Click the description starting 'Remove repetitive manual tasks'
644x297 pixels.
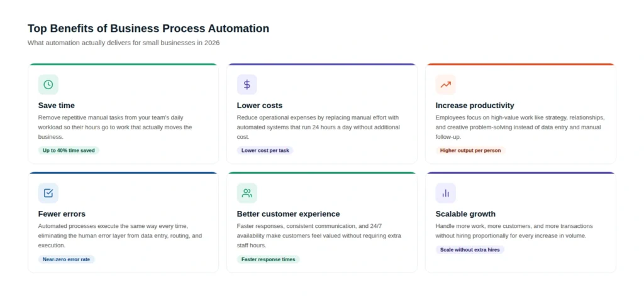(116, 127)
